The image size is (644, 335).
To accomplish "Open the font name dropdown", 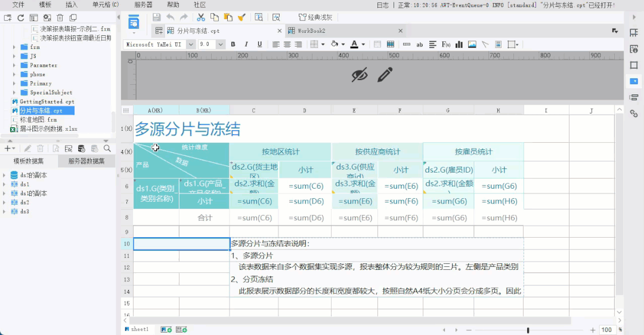I will pyautogui.click(x=191, y=44).
